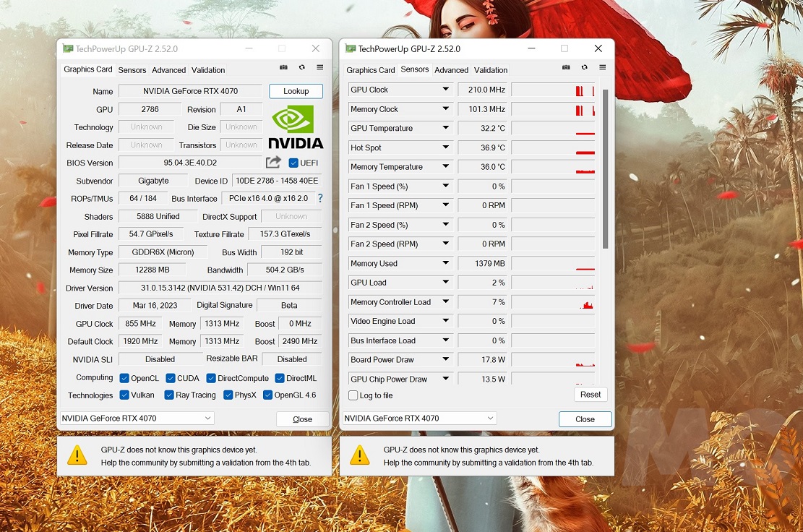Open the hamburger menu in Graphics Card window
The width and height of the screenshot is (803, 532).
pos(319,68)
